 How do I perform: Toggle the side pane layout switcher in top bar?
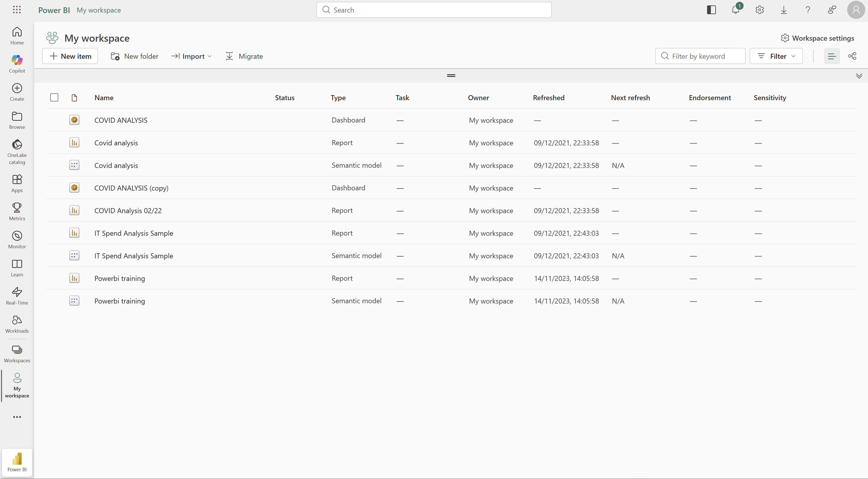point(711,10)
